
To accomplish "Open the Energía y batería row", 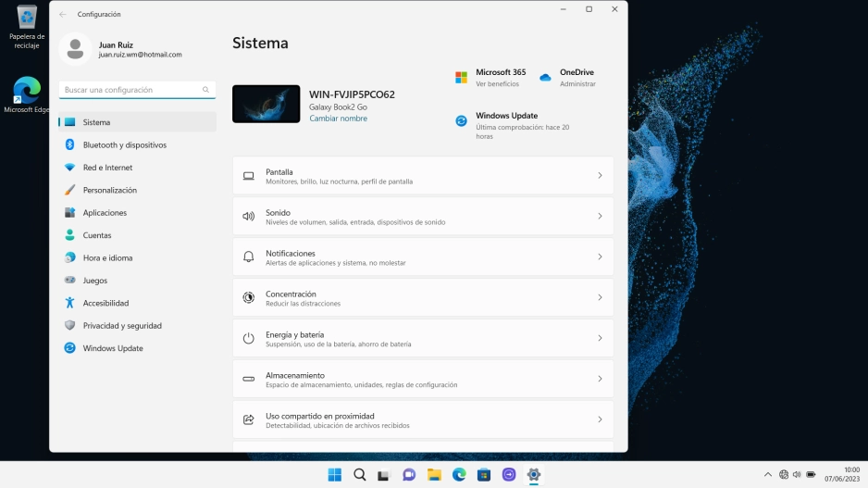I will (423, 338).
